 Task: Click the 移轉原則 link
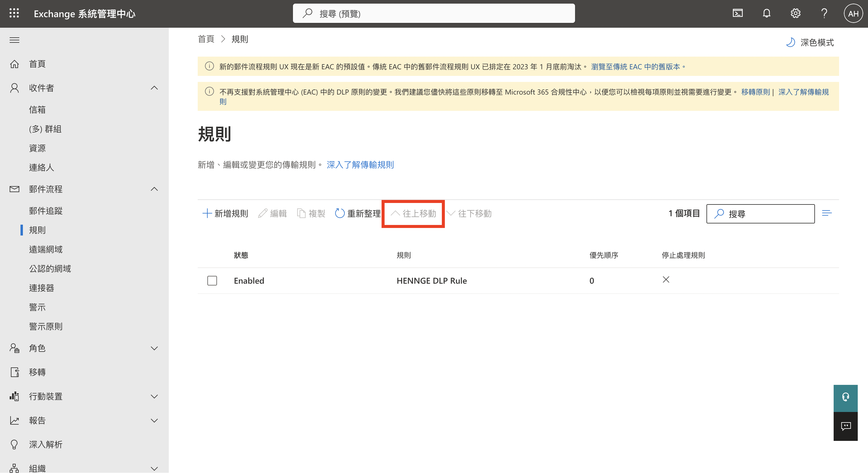pos(756,92)
